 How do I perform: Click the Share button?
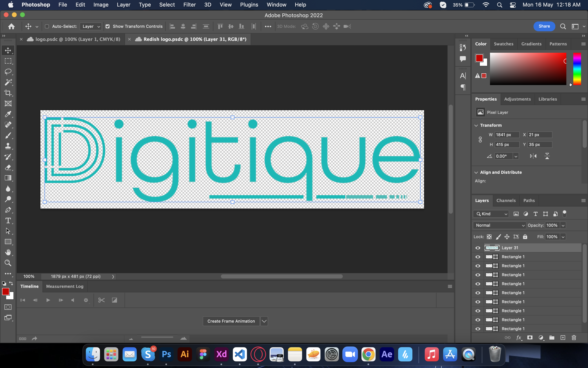[544, 26]
